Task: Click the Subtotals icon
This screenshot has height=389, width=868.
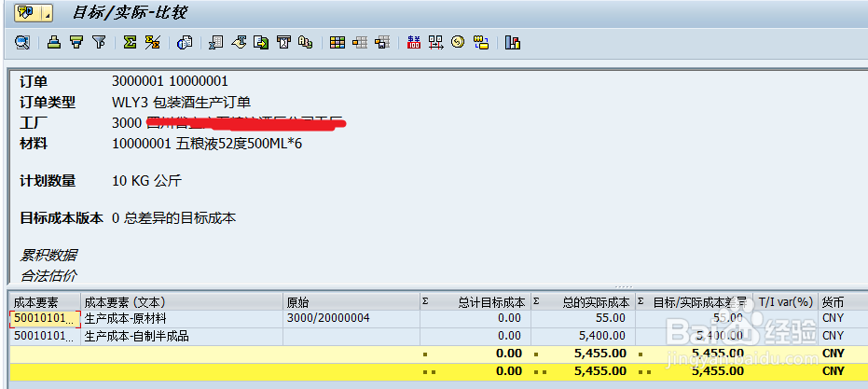Action: tap(152, 42)
